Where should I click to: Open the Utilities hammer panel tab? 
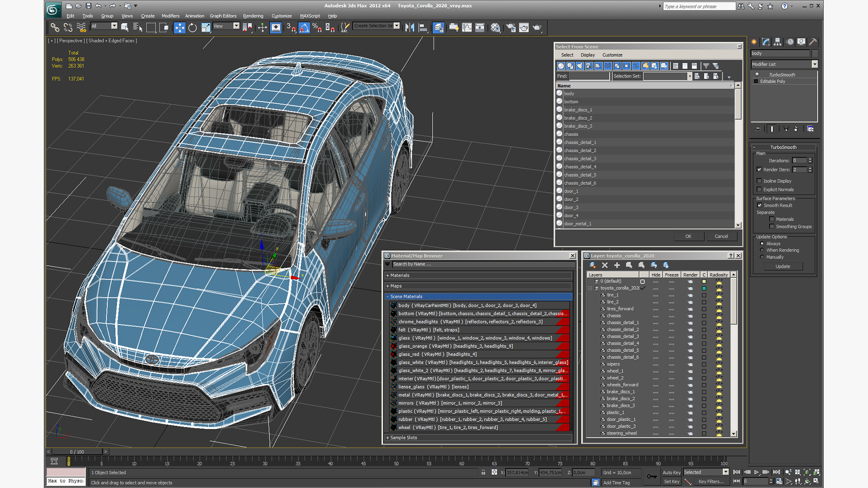[813, 42]
